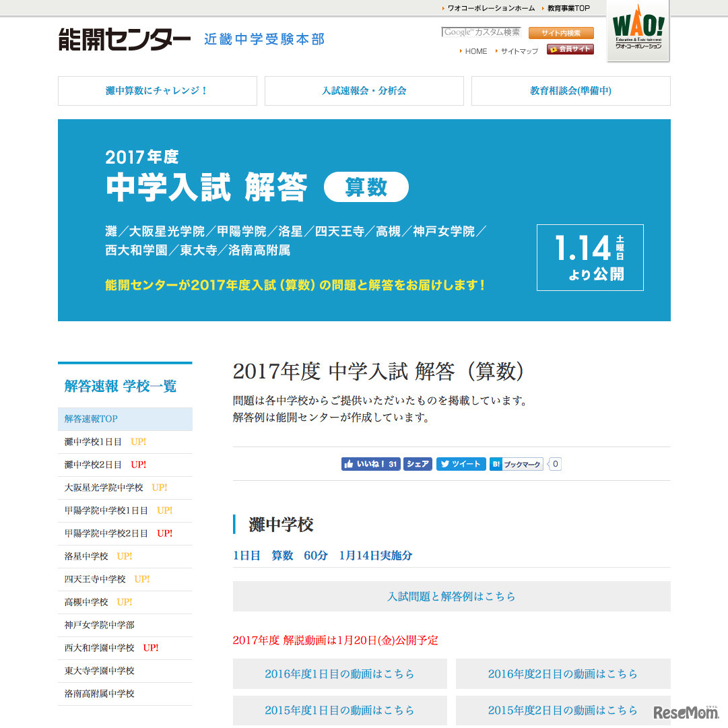This screenshot has height=728, width=728.
Task: Click the page title 2017年度 中学入試 解答 (算数)
Action: [378, 372]
